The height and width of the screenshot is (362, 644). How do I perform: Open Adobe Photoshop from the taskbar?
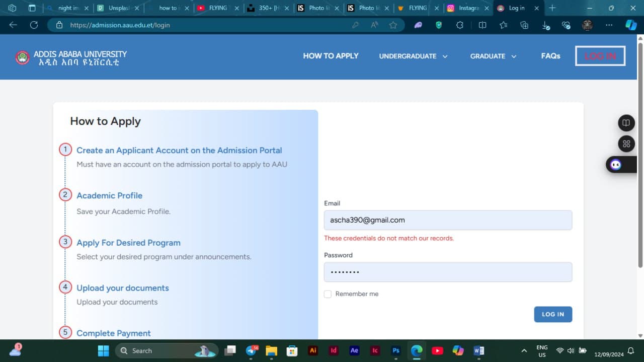396,350
